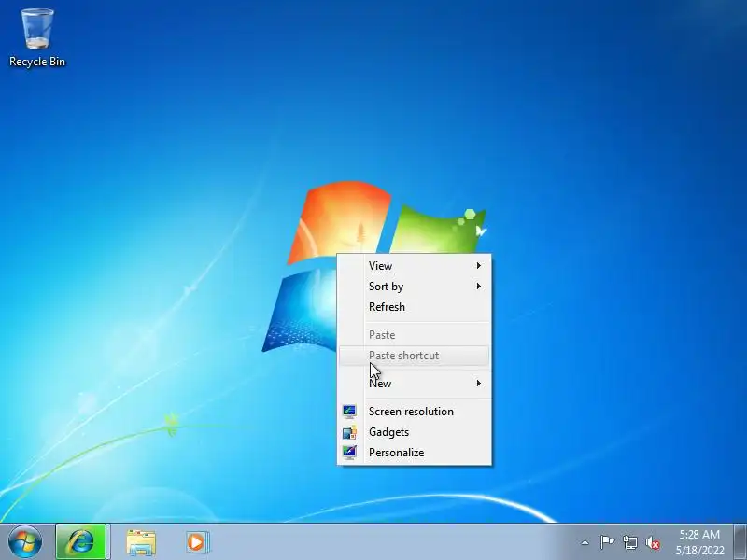Image resolution: width=747 pixels, height=560 pixels.
Task: Open the Recycle Bin desktop icon
Action: pos(37,38)
